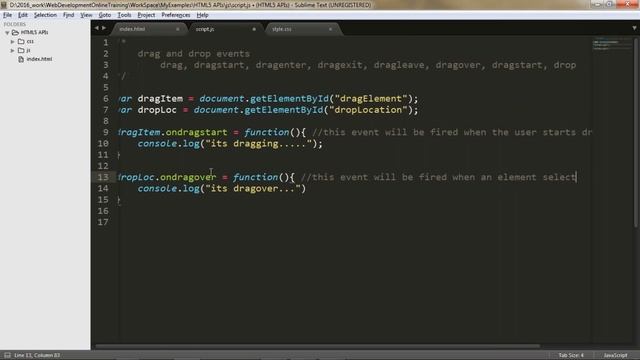
Task: Click the horizontal scrollbar at bottom
Action: pos(318,346)
